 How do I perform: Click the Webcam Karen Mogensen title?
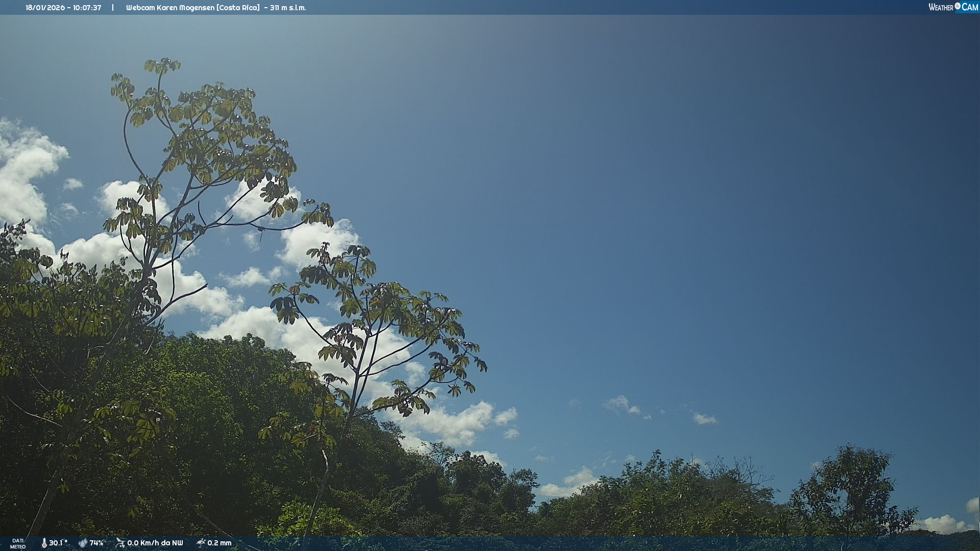click(170, 8)
